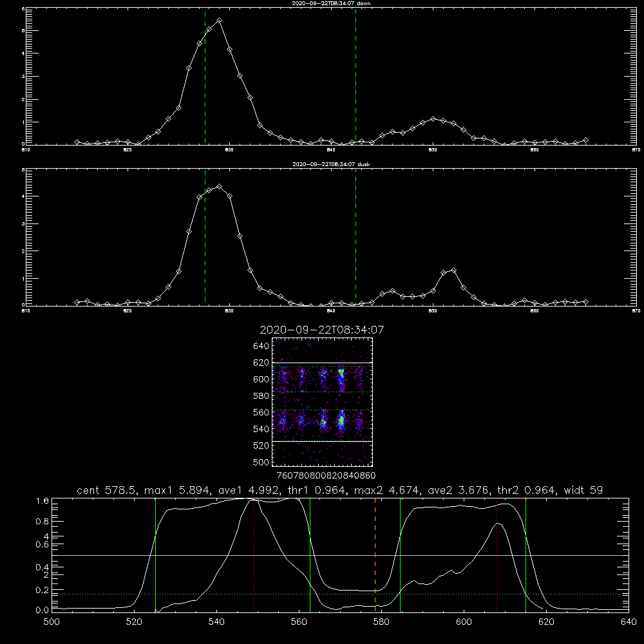
Task: Click bottom plot y-axis label 0.2
Action: click(x=43, y=590)
